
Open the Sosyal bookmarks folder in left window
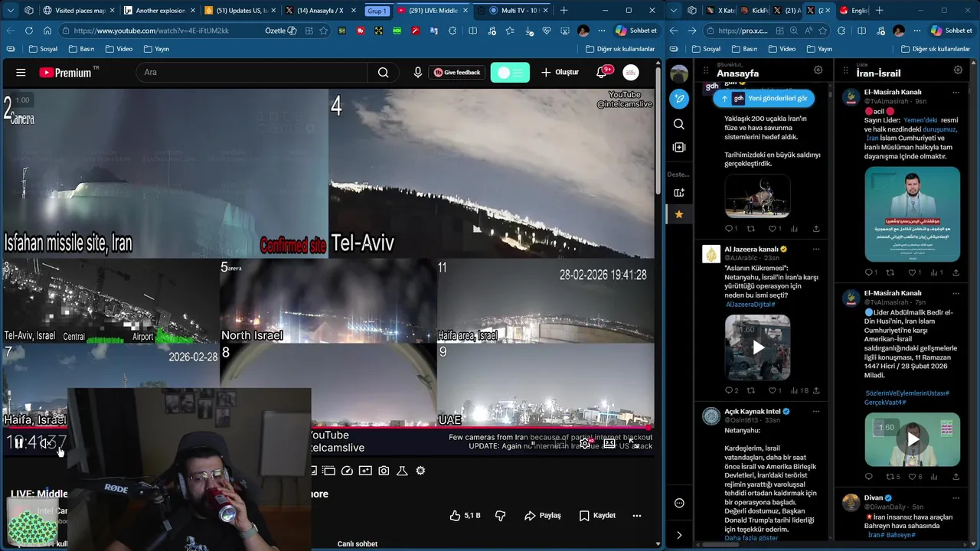pos(43,49)
